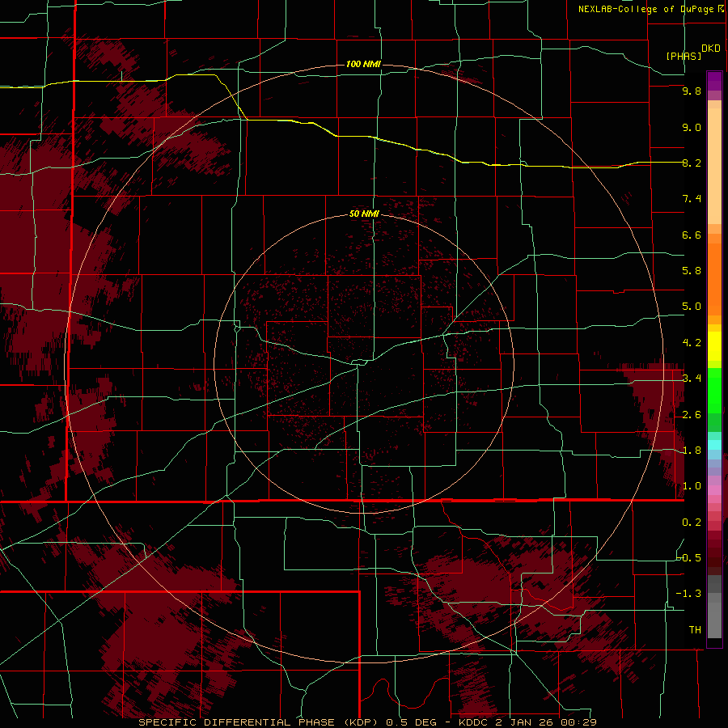Pick the purple segment atop the color bar
This screenshot has height=728, width=728.
714,81
